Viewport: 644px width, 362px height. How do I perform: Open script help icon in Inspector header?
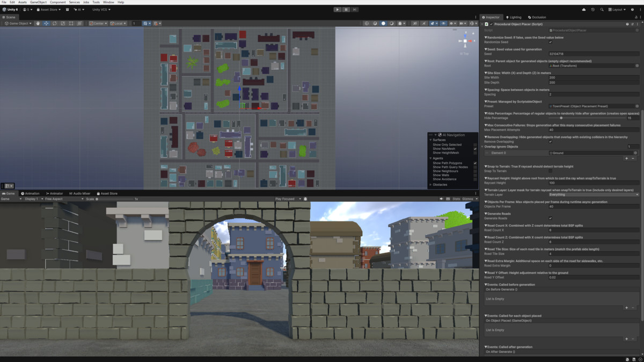pos(627,24)
